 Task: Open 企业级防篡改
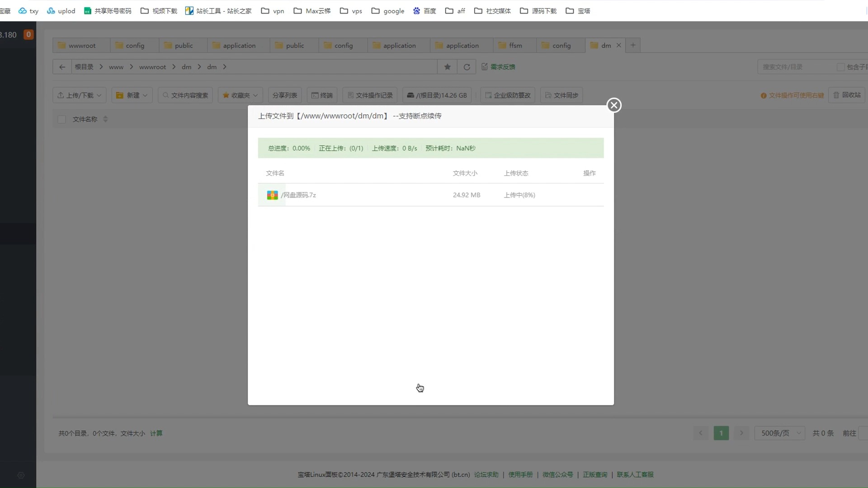(508, 95)
